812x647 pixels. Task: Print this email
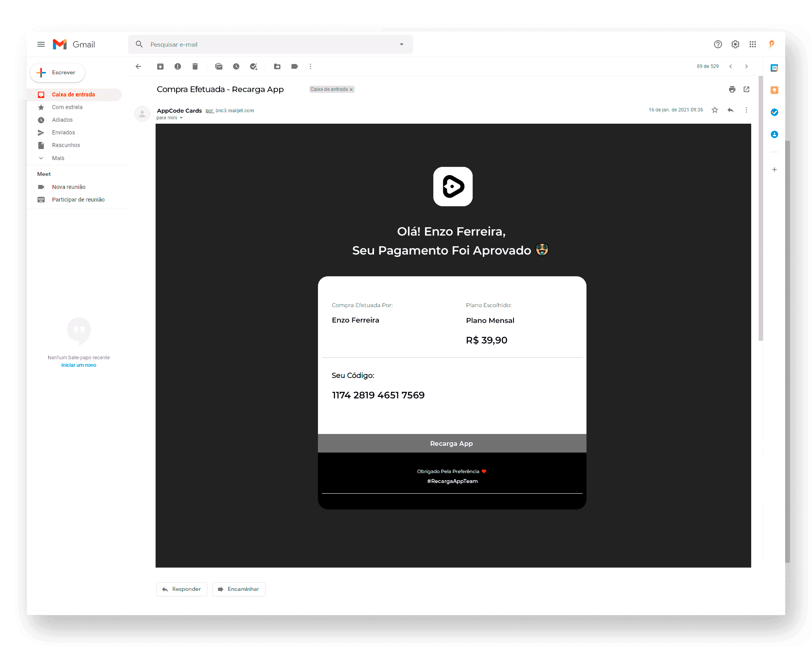732,89
